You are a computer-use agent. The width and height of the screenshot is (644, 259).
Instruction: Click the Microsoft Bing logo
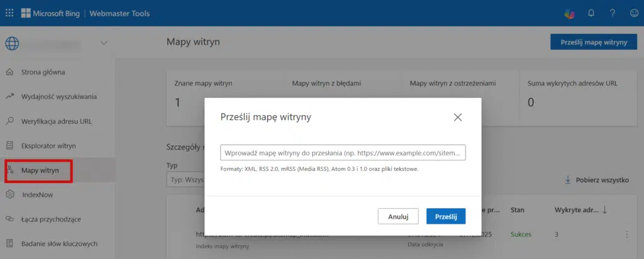pos(50,13)
